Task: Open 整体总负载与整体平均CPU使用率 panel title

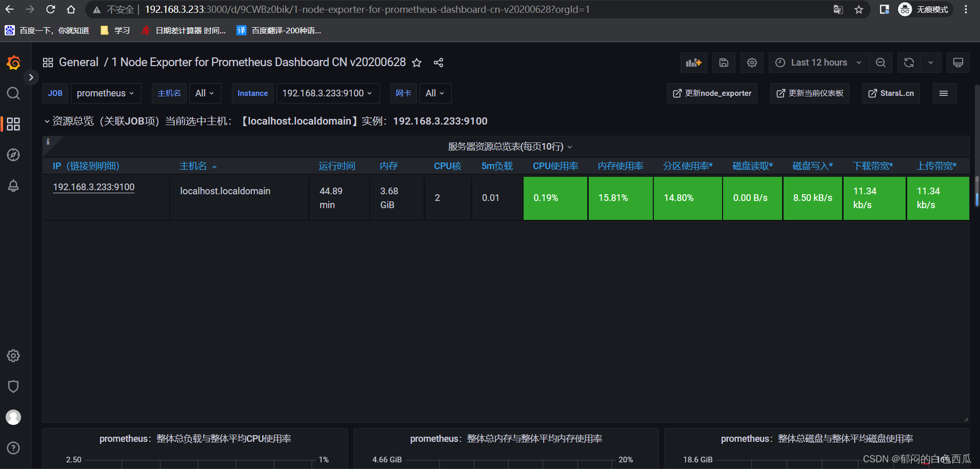Action: [x=195, y=439]
